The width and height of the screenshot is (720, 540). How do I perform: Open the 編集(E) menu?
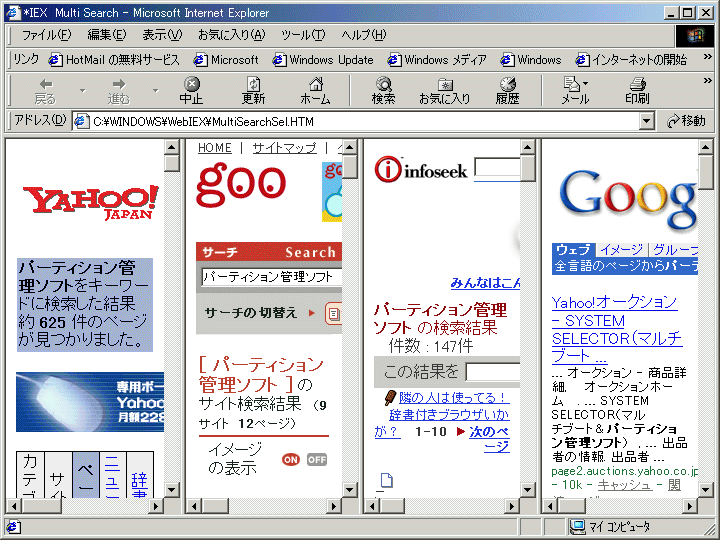[x=107, y=35]
